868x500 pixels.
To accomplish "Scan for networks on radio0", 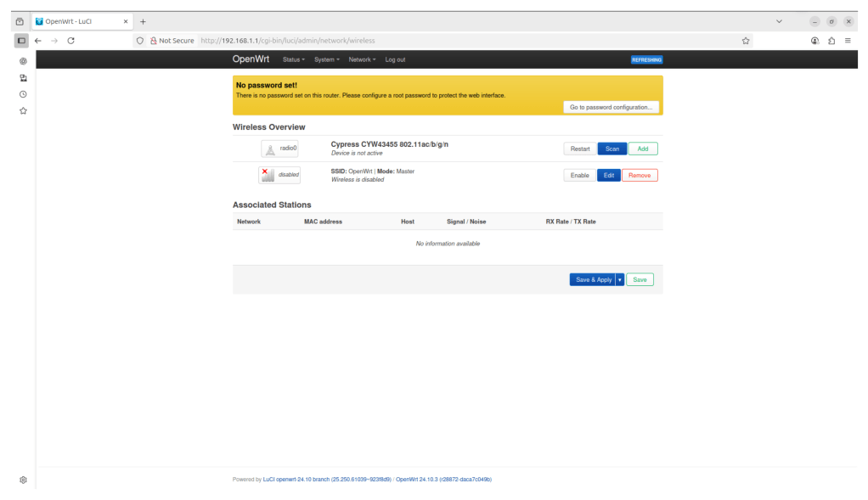I will pos(612,149).
